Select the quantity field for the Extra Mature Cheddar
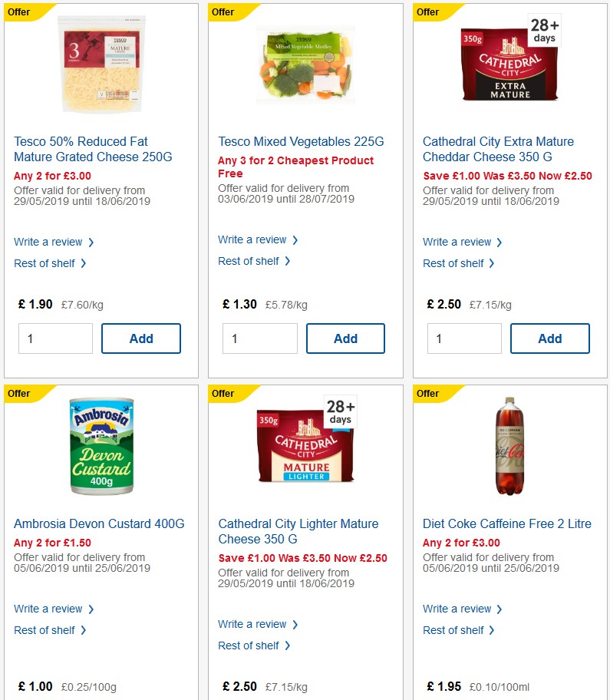Screen dimensions: 610x700 pyautogui.click(x=464, y=338)
